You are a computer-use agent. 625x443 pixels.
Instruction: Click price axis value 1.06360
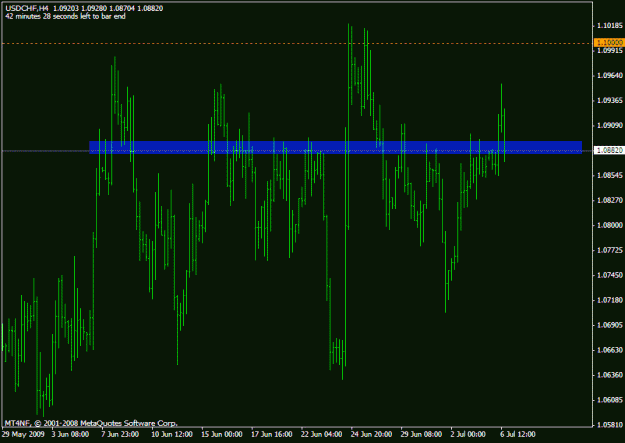pos(609,375)
